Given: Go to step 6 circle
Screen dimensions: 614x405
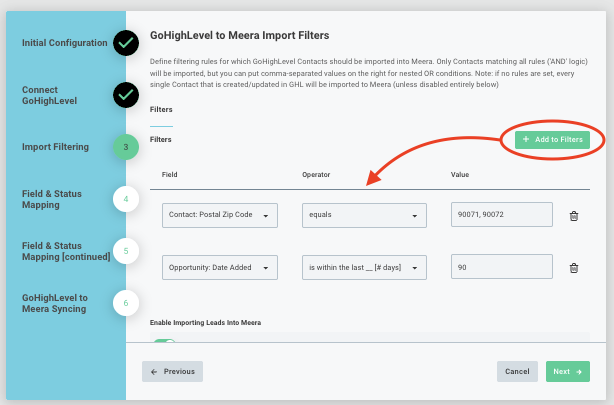Looking at the screenshot, I should point(126,303).
